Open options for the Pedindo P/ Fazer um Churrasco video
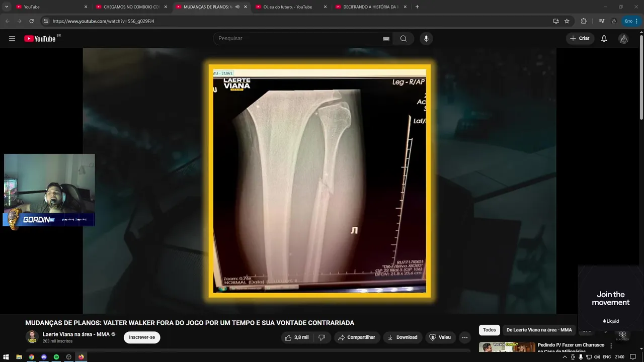This screenshot has width=644, height=362. coord(611,346)
